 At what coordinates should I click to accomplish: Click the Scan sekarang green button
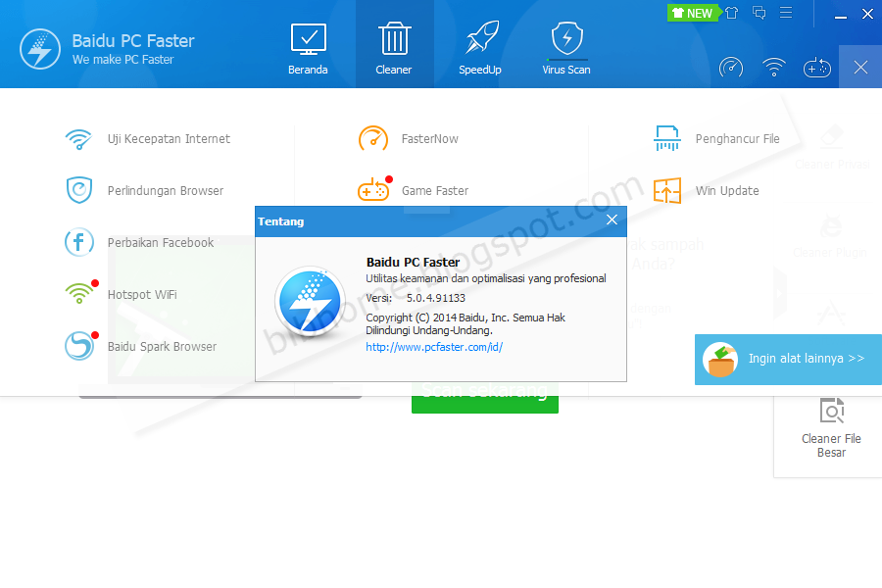click(x=485, y=398)
